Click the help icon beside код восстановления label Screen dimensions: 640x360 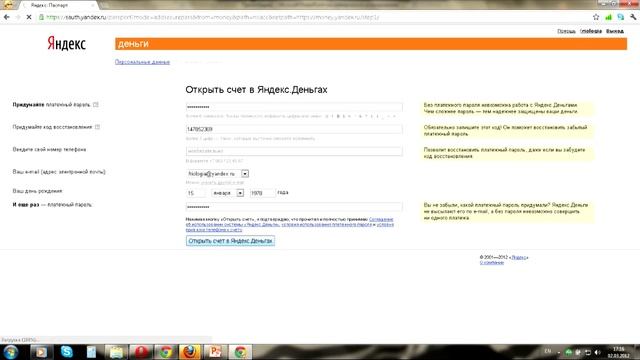(97, 127)
